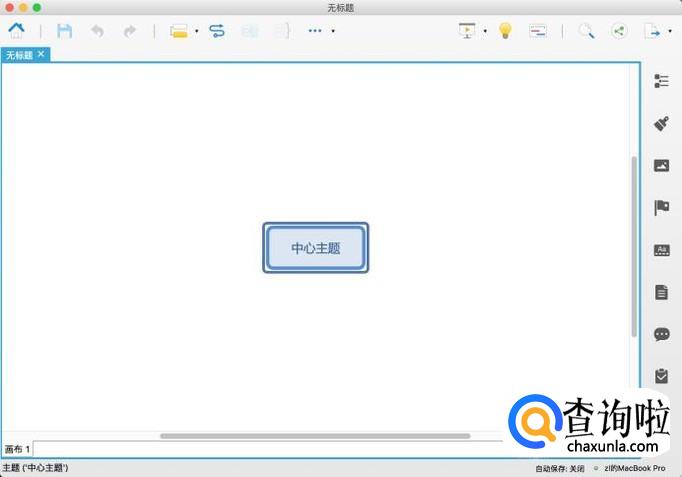Click the vertical canvas scrollbar

point(634,246)
